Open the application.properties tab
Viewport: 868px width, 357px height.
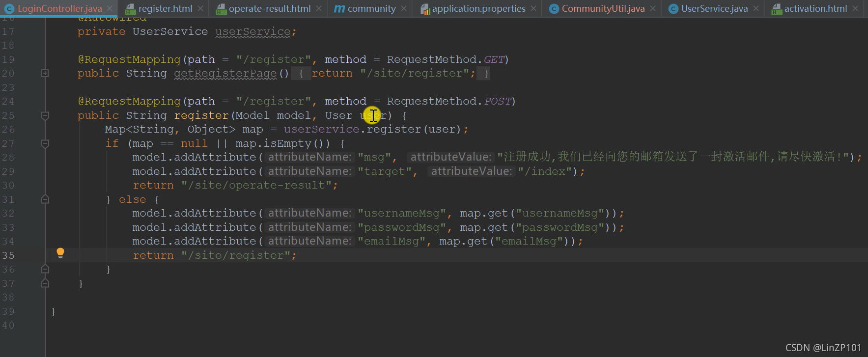point(478,8)
